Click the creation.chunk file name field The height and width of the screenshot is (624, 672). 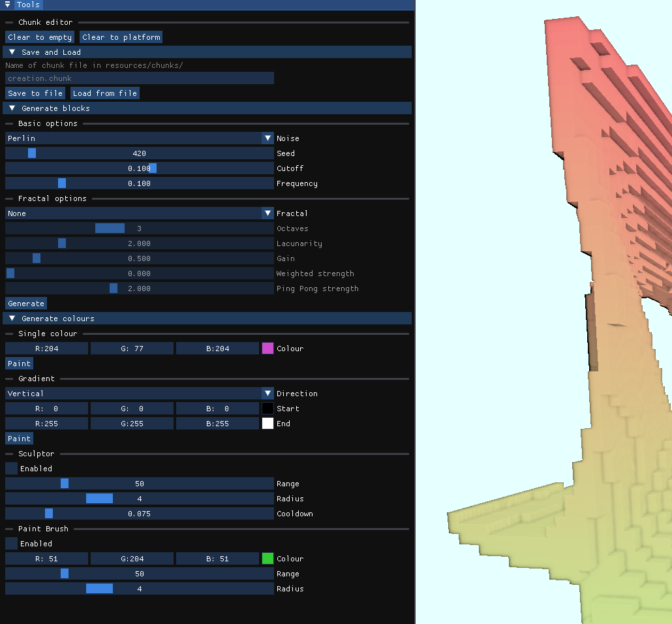[139, 78]
